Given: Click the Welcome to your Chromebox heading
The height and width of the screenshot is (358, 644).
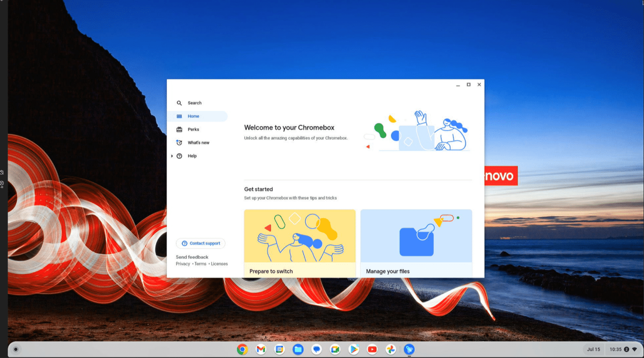Looking at the screenshot, I should click(289, 127).
